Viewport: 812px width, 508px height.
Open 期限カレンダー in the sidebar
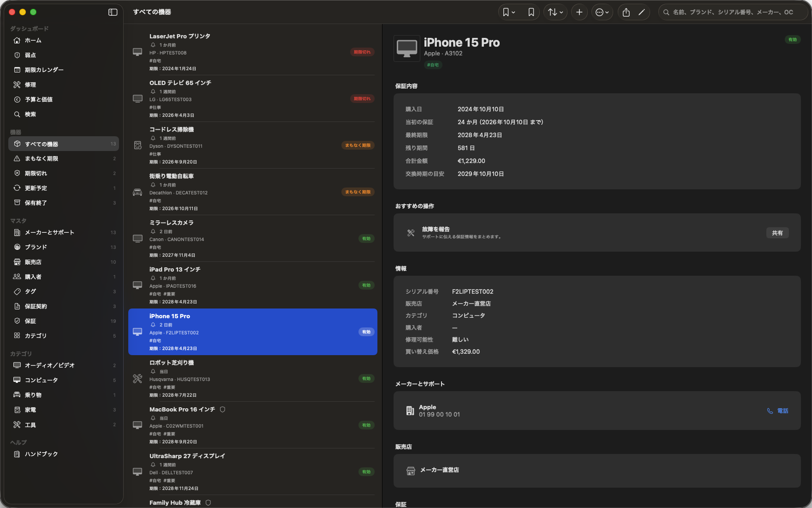(x=64, y=70)
